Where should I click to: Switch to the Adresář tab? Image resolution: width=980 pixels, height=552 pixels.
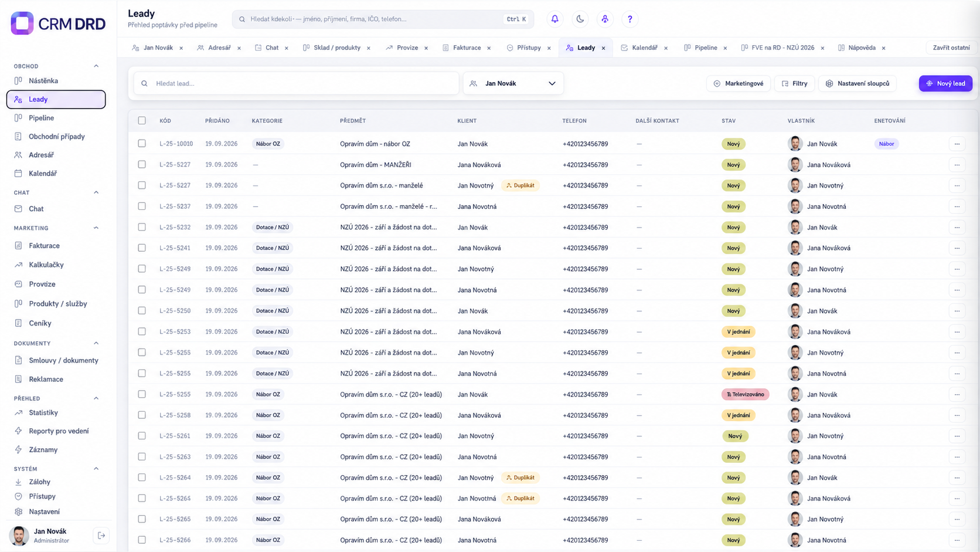pos(219,48)
